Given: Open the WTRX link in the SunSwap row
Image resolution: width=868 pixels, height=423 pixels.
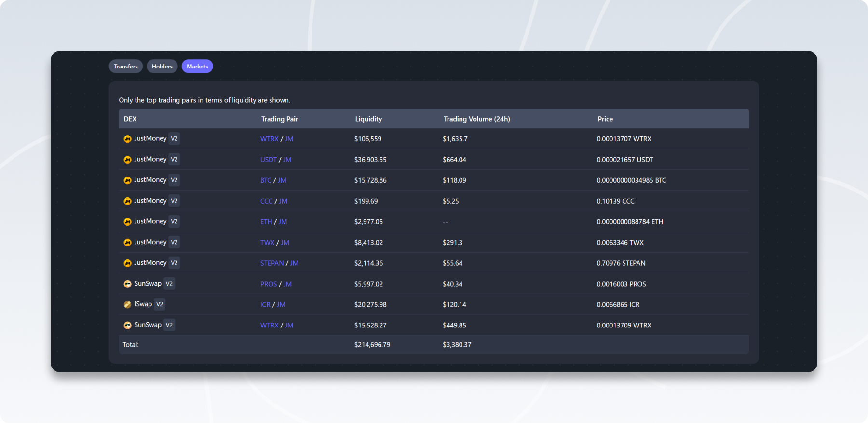Looking at the screenshot, I should pos(269,326).
